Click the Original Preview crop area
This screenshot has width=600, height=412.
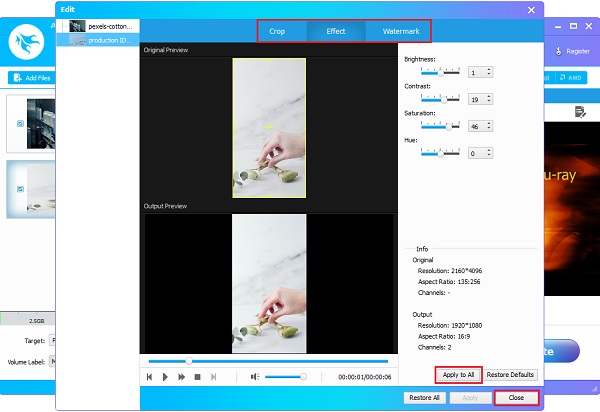[x=269, y=128]
